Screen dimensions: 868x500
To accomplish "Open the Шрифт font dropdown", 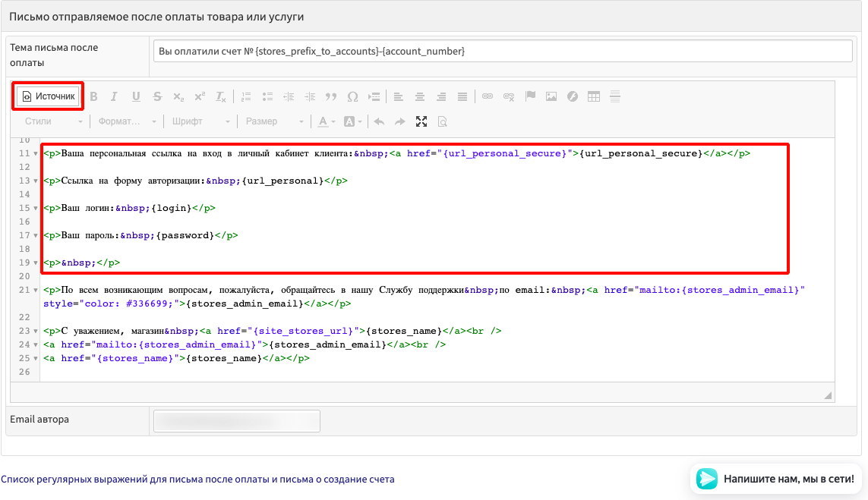I will click(x=200, y=121).
